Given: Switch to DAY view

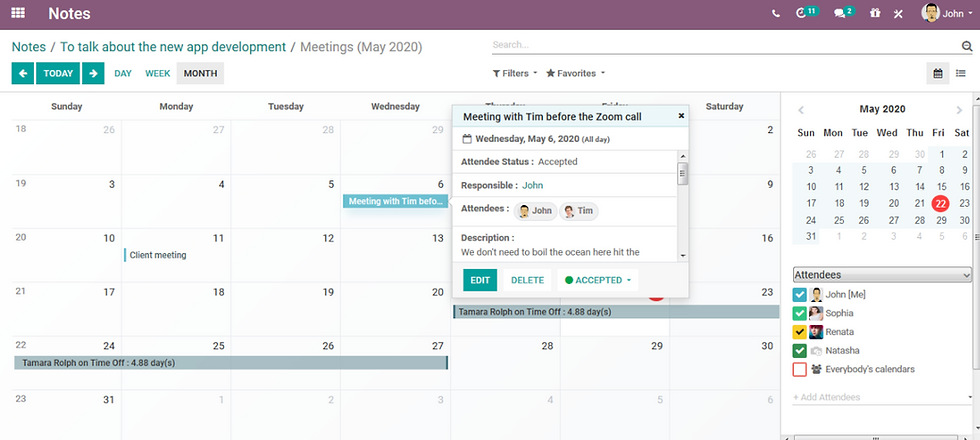Looking at the screenshot, I should pyautogui.click(x=123, y=73).
